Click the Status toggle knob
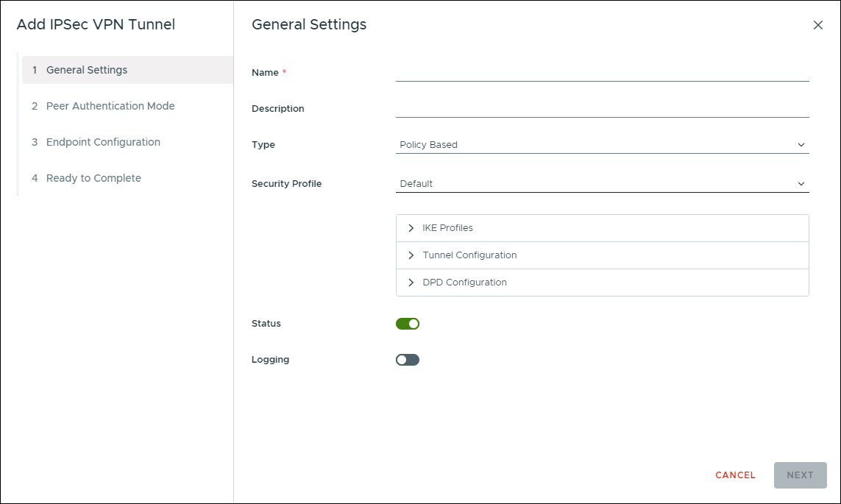Screen dimensions: 841x504 pyautogui.click(x=414, y=323)
